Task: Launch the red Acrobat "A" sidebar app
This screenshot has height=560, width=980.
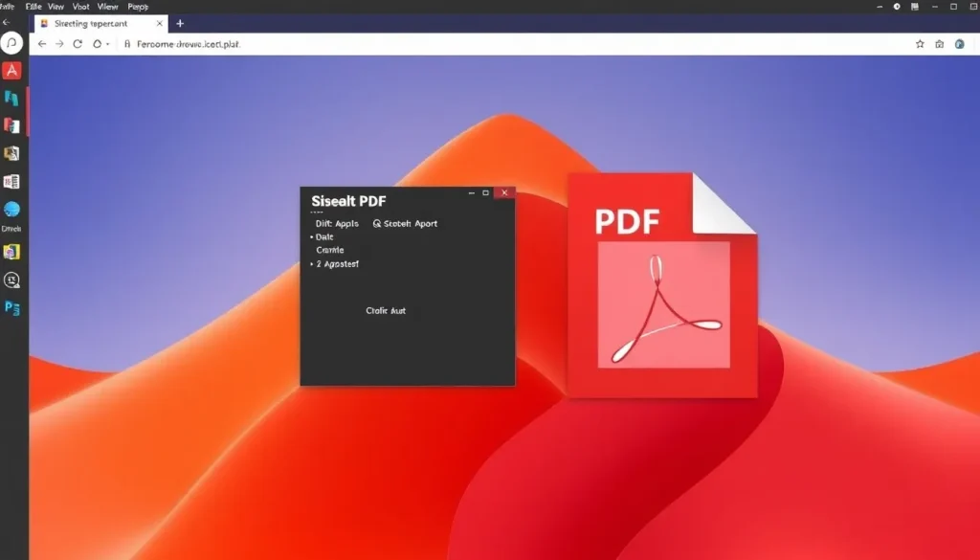Action: coord(11,71)
